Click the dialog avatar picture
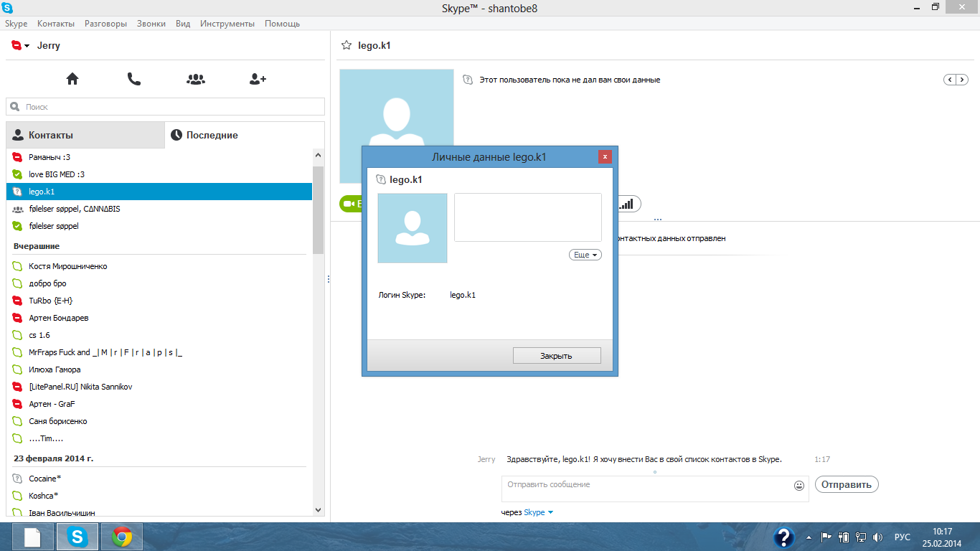980x551 pixels. tap(413, 228)
